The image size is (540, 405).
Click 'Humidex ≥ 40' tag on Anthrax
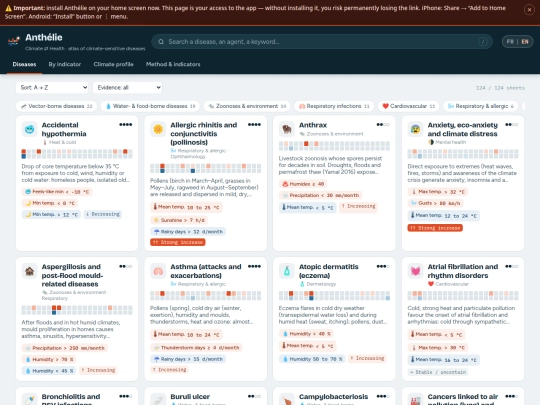pos(303,184)
